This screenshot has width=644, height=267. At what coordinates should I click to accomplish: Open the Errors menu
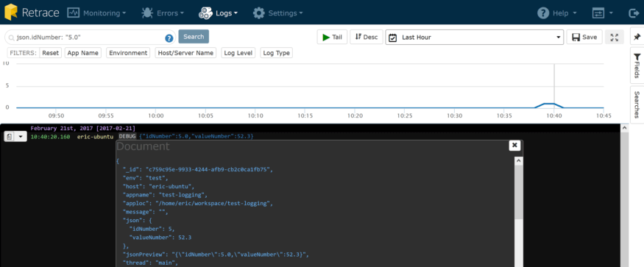(x=163, y=13)
